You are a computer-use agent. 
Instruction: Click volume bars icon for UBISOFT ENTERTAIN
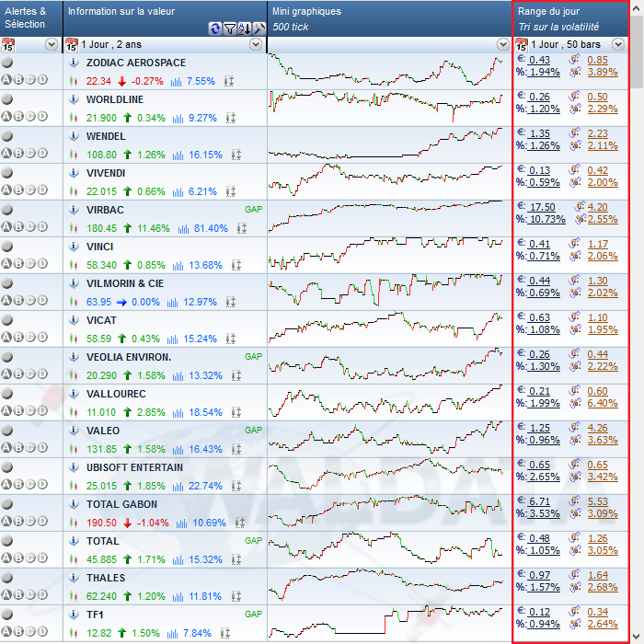(x=178, y=487)
